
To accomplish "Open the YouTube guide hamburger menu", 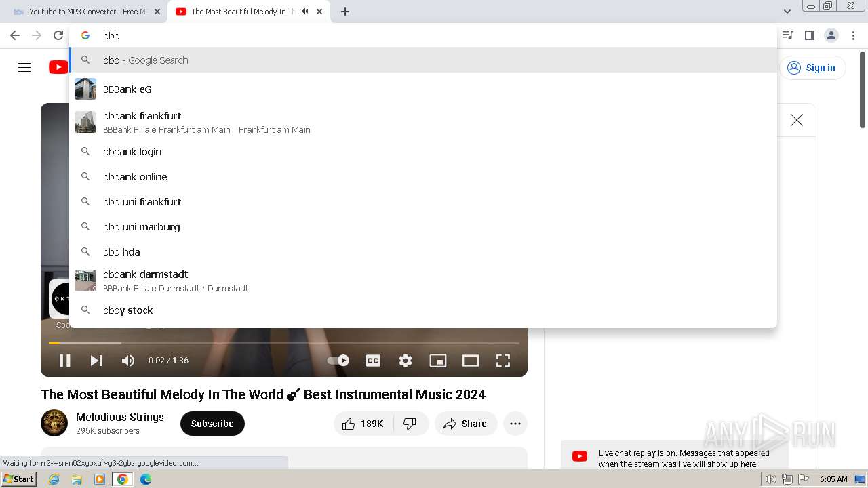I will (x=24, y=67).
